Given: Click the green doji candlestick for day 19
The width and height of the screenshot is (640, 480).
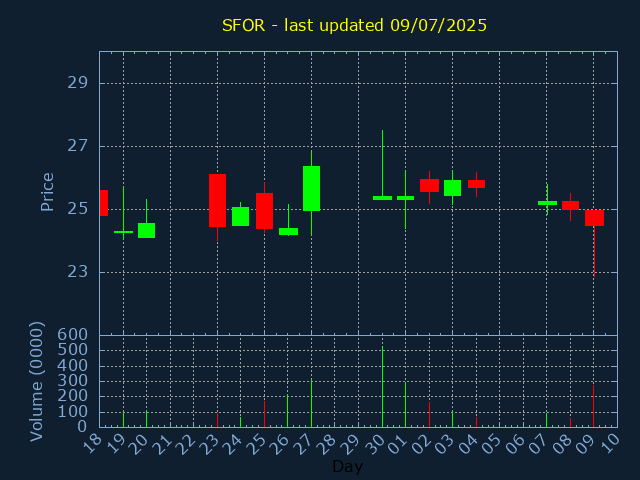Looking at the screenshot, I should [x=123, y=232].
